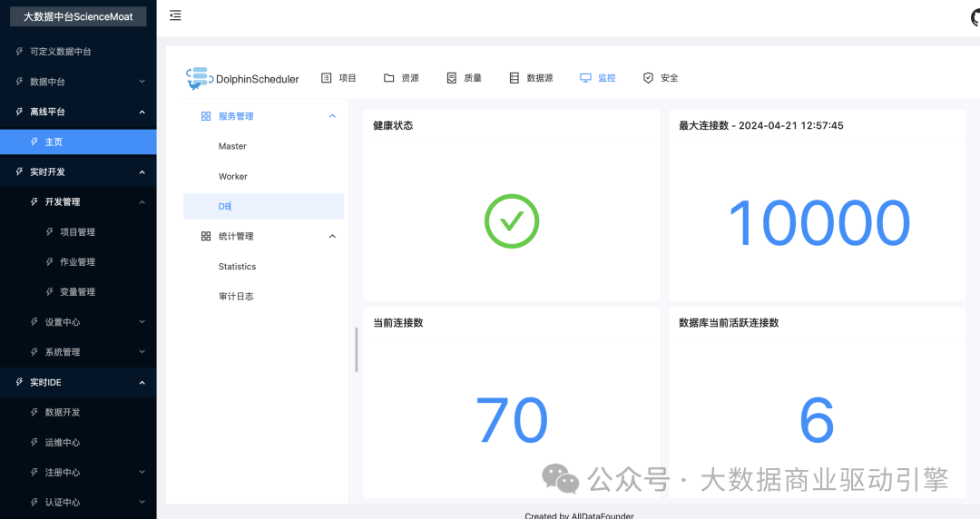Image resolution: width=980 pixels, height=519 pixels.
Task: Click the inner menu vertical scrollbar
Action: [x=356, y=349]
